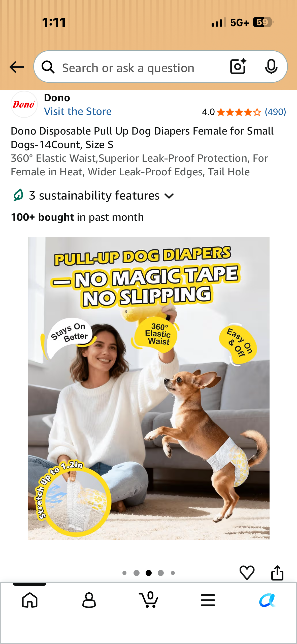Visit the Store link

pos(78,111)
